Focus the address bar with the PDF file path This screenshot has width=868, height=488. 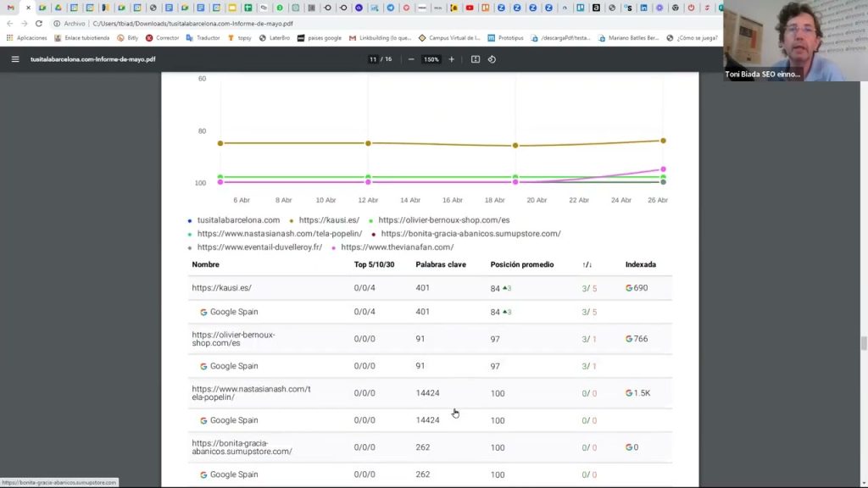click(x=192, y=24)
